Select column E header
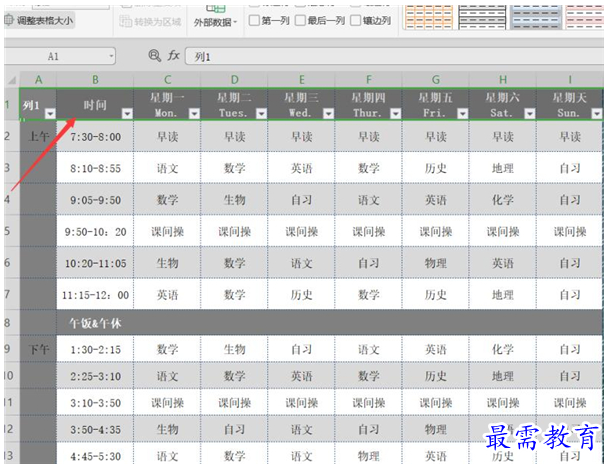 click(x=302, y=80)
